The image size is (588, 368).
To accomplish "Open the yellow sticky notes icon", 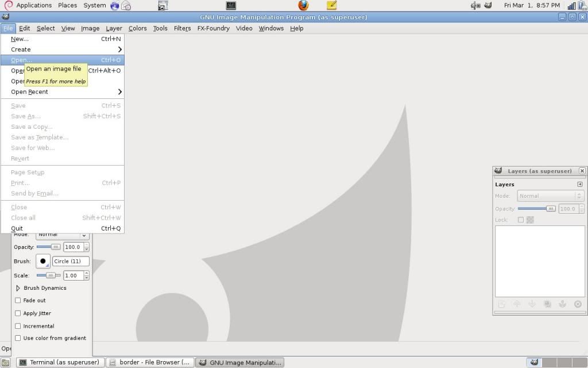I will pos(331,5).
